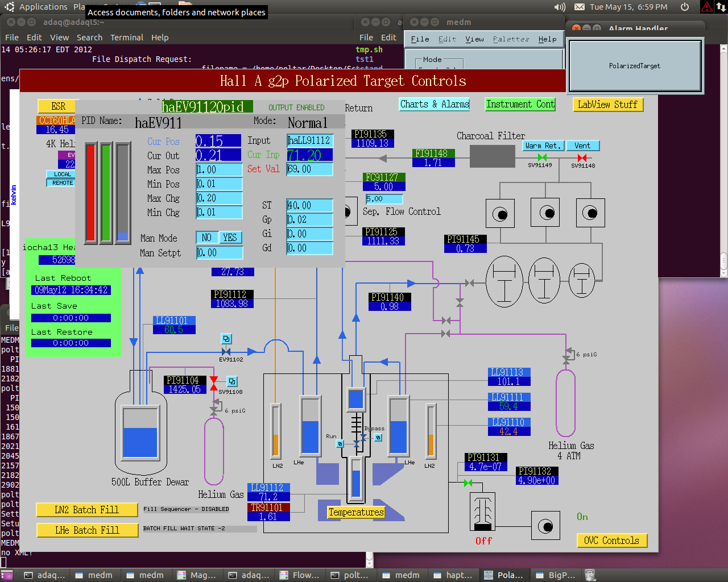Click the Bypass valve display icon

[378, 438]
